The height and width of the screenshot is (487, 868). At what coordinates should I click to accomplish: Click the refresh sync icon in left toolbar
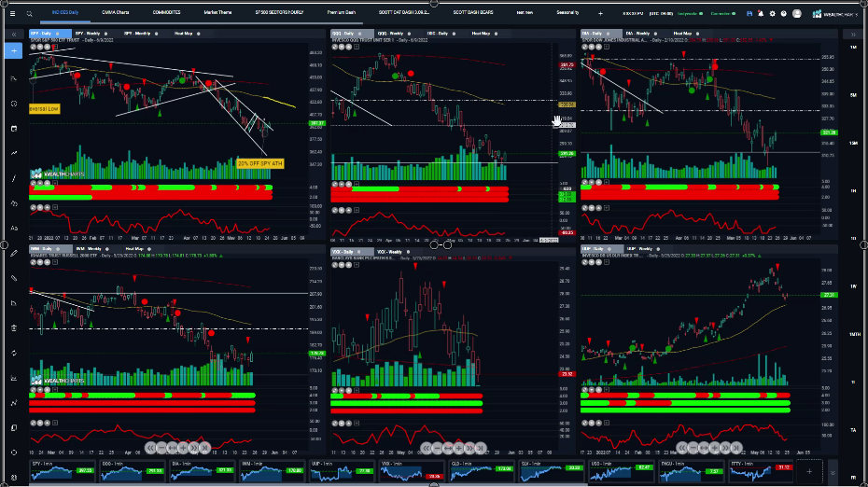click(14, 353)
